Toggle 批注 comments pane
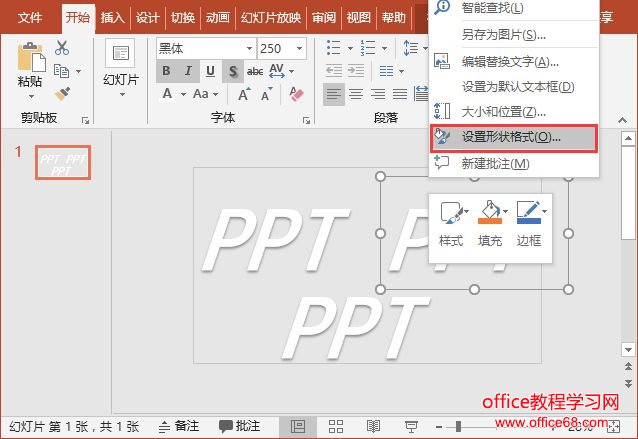Image resolution: width=638 pixels, height=439 pixels. (x=239, y=426)
